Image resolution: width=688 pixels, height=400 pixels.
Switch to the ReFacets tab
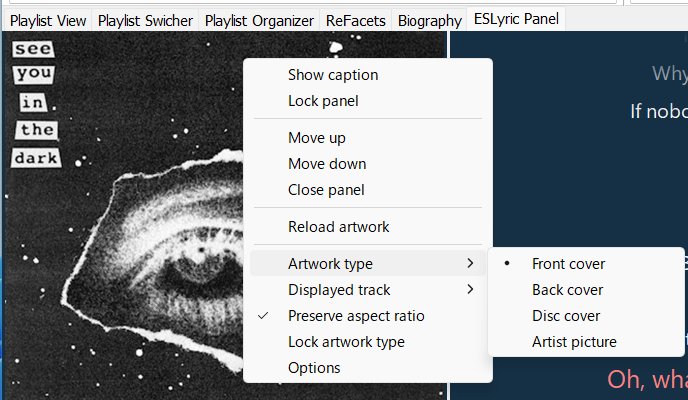(x=355, y=21)
